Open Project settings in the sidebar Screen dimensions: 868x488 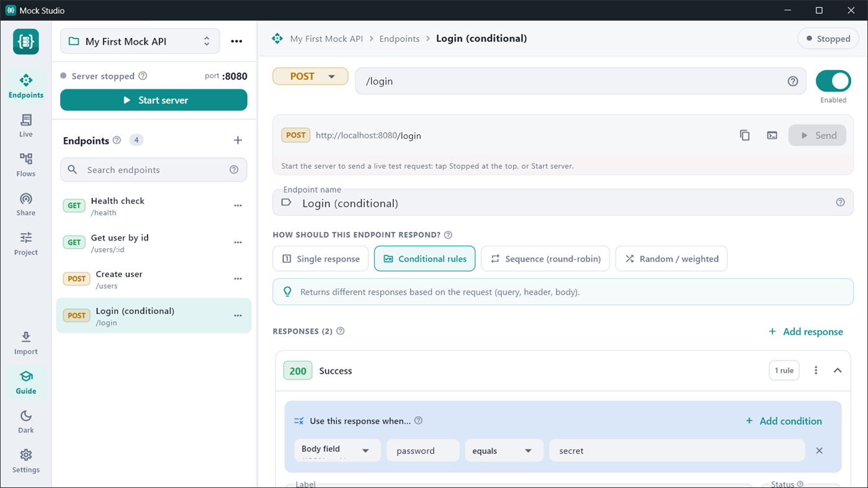click(x=26, y=244)
